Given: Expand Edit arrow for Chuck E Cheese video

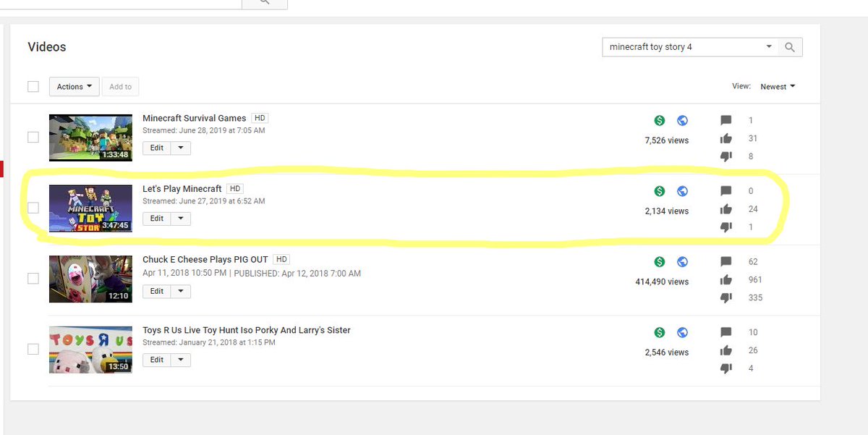Looking at the screenshot, I should click(x=181, y=292).
